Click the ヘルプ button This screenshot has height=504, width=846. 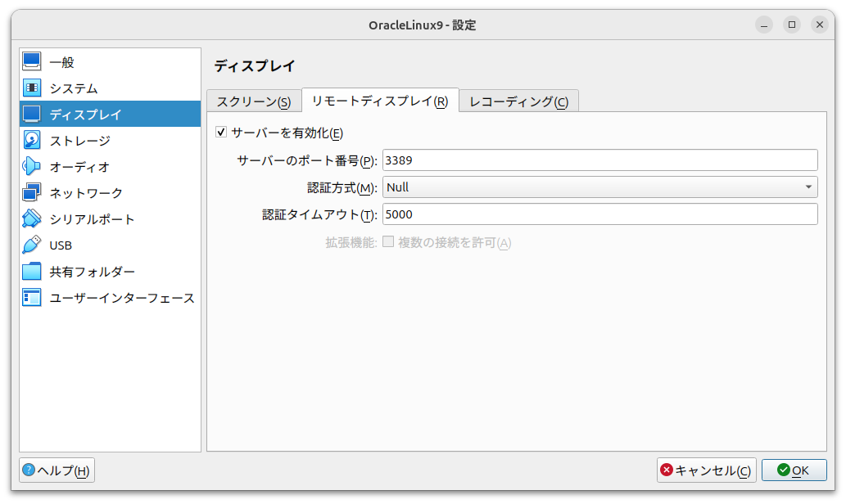(x=57, y=470)
